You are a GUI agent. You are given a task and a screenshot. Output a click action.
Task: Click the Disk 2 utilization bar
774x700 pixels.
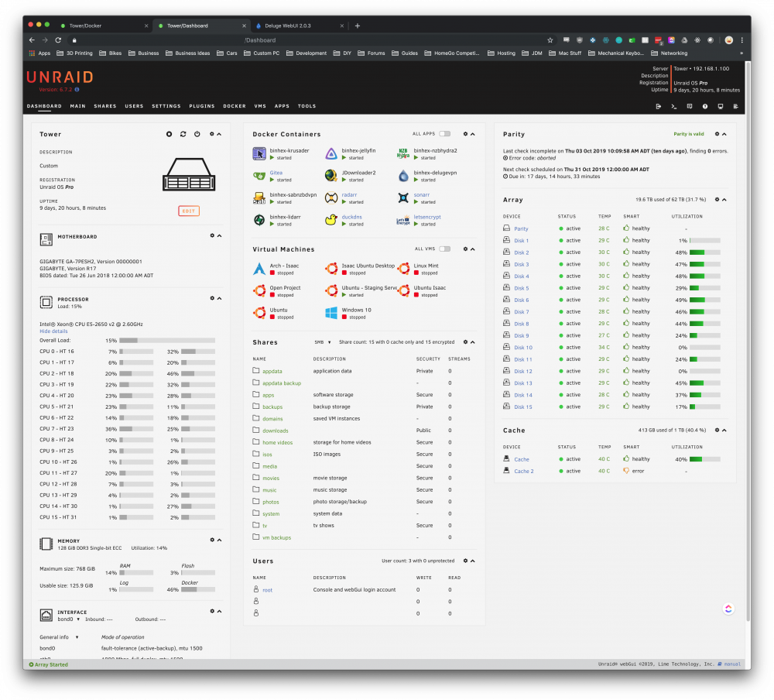[x=705, y=252]
